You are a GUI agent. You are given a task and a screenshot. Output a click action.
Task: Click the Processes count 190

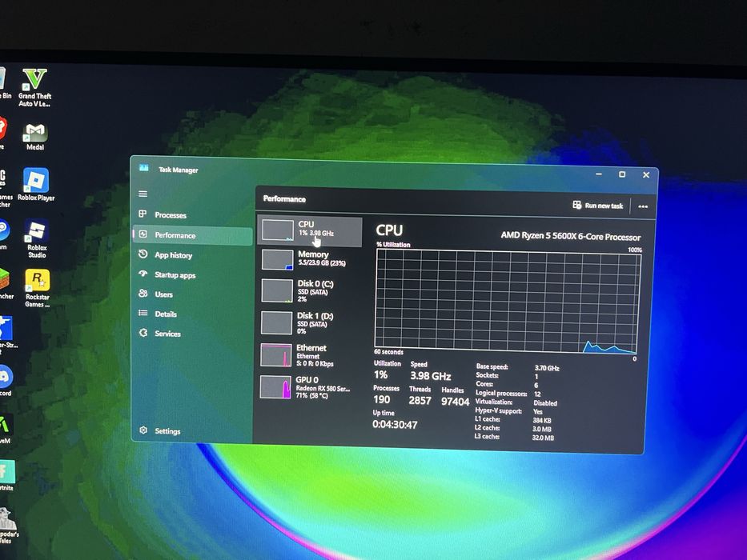(x=382, y=399)
